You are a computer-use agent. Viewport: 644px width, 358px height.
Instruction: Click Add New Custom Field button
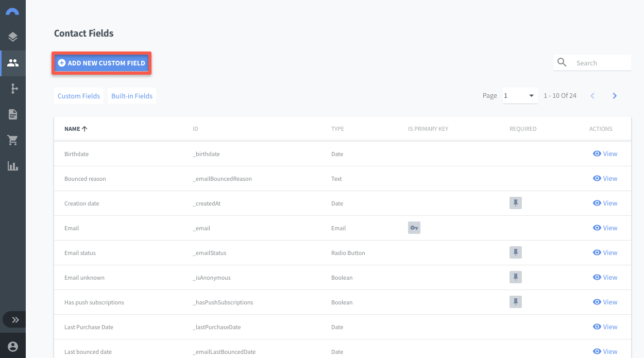101,63
